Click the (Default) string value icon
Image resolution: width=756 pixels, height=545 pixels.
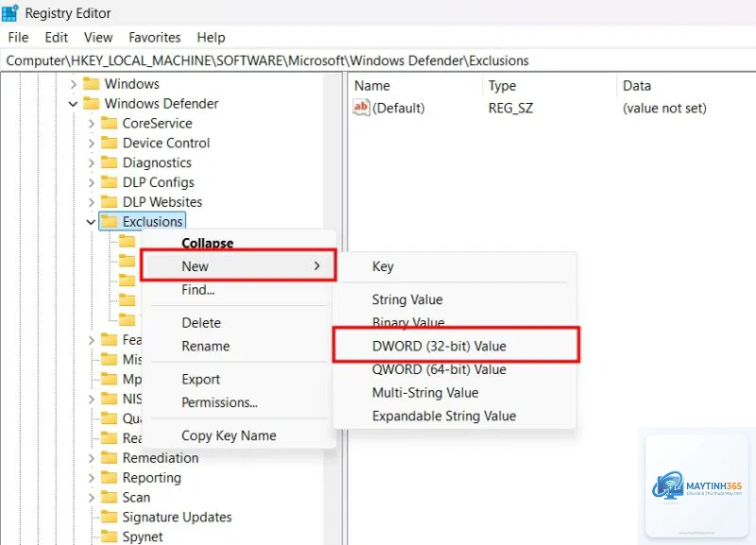(361, 107)
